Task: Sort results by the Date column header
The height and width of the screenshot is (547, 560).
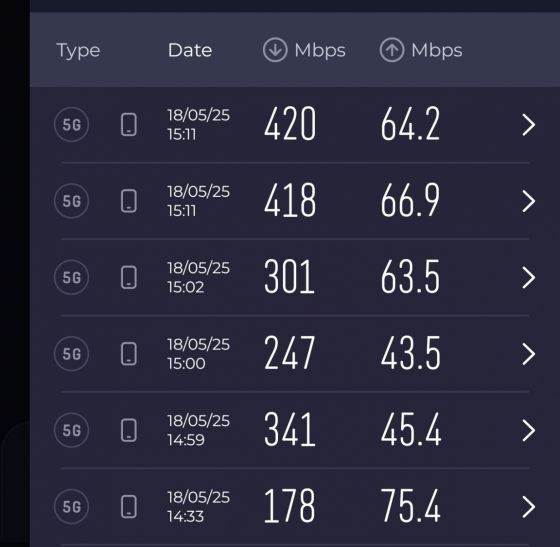Action: [x=190, y=50]
